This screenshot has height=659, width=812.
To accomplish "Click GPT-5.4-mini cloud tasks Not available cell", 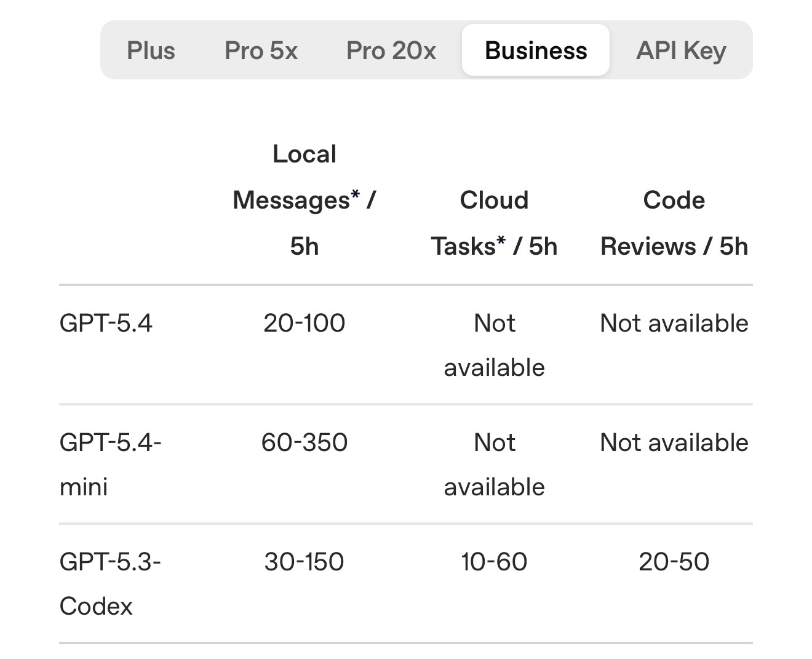I will coord(494,465).
